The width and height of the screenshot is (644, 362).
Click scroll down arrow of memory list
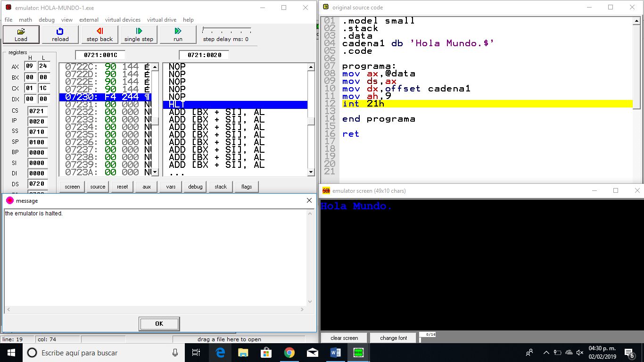pyautogui.click(x=155, y=172)
